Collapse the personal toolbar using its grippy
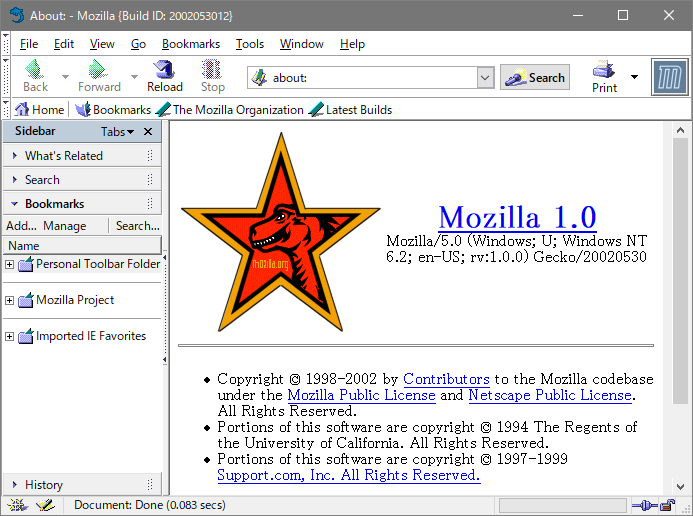The image size is (693, 516). 6,109
